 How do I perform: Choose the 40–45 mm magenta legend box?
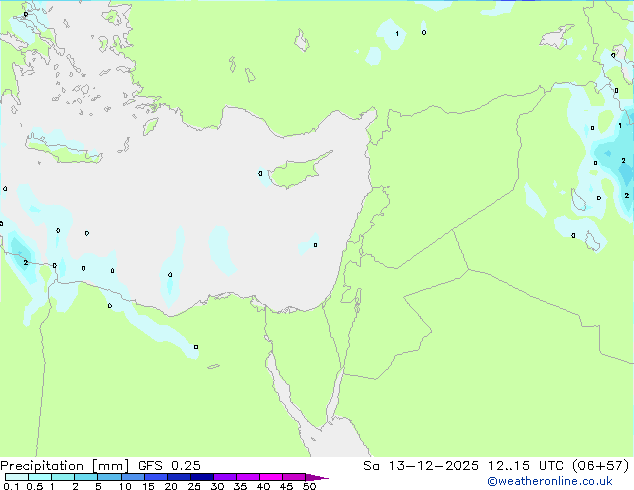click(271, 477)
